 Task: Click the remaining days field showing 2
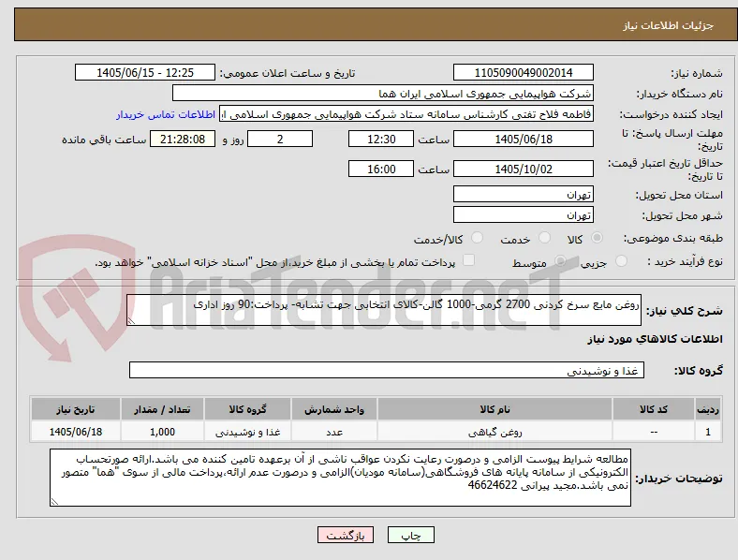click(x=280, y=140)
